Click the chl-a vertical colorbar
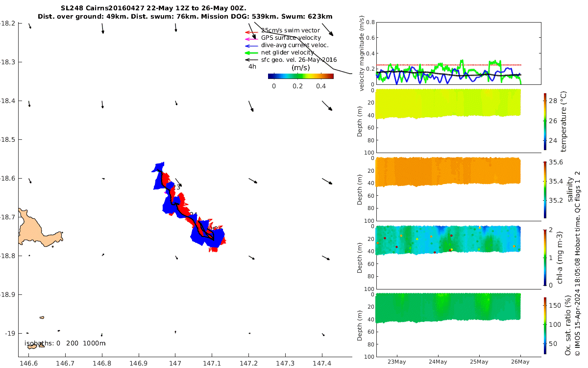 pos(545,257)
